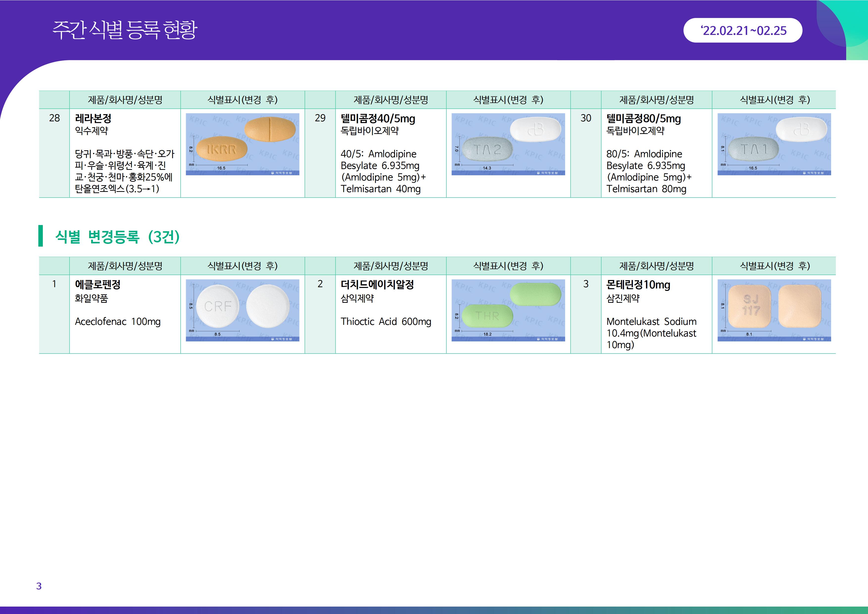The width and height of the screenshot is (868, 614).
Task: Click row number 29 in the top table
Action: click(x=320, y=118)
